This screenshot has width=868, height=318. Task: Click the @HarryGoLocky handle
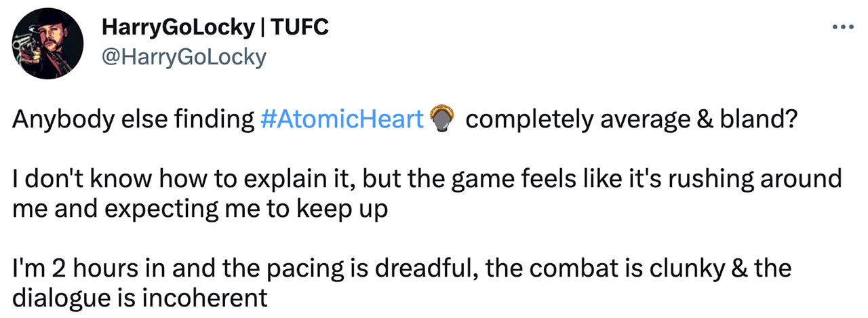pyautogui.click(x=183, y=57)
